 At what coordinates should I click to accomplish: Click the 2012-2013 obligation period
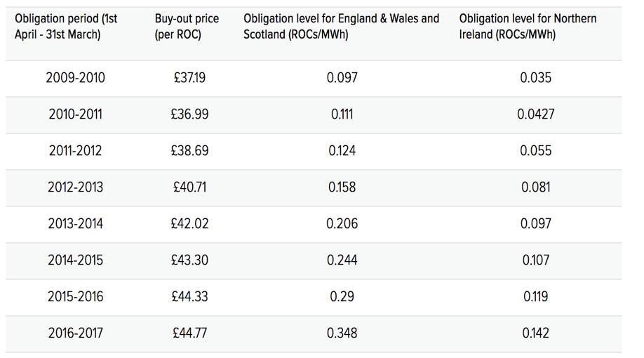click(x=75, y=187)
